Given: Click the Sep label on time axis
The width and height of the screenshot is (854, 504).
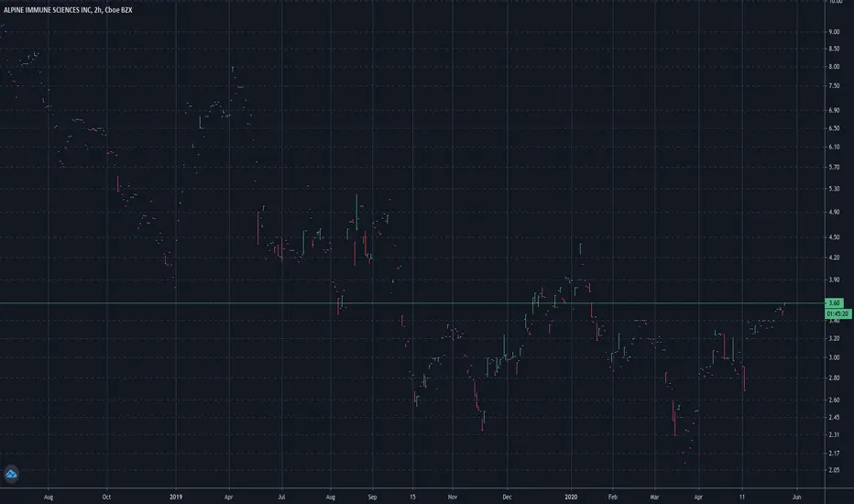Looking at the screenshot, I should [372, 497].
